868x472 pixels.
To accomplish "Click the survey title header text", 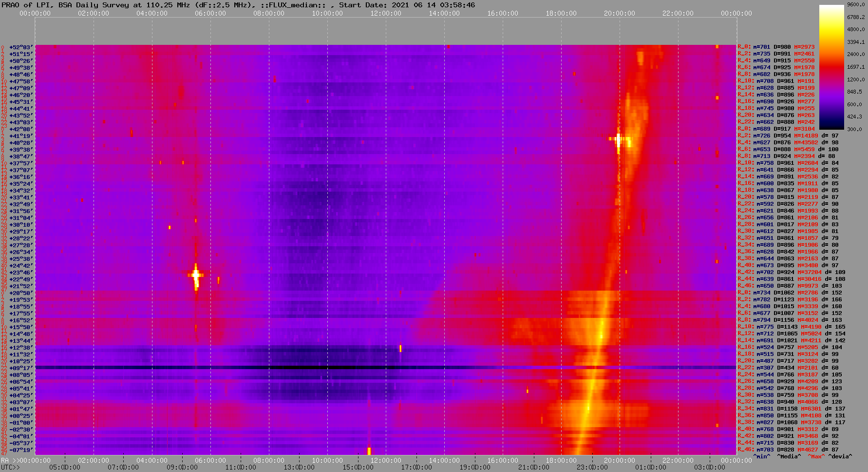I will coord(238,5).
